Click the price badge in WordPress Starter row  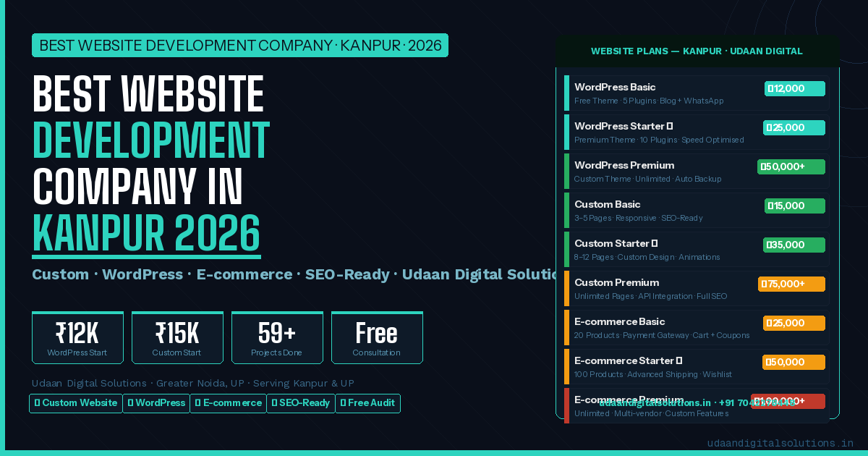click(794, 127)
